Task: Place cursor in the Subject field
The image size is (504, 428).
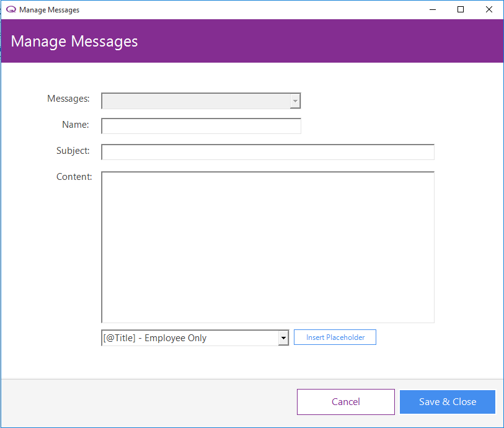Action: tap(268, 151)
